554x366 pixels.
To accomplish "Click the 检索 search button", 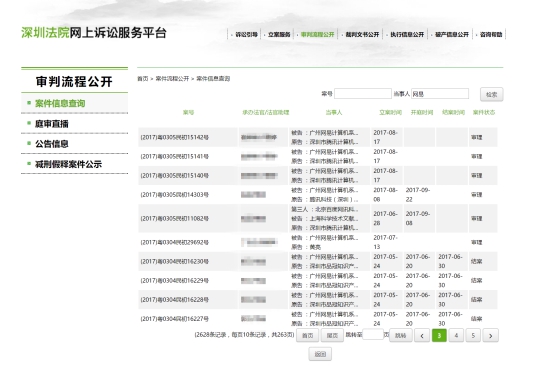I will pyautogui.click(x=491, y=94).
